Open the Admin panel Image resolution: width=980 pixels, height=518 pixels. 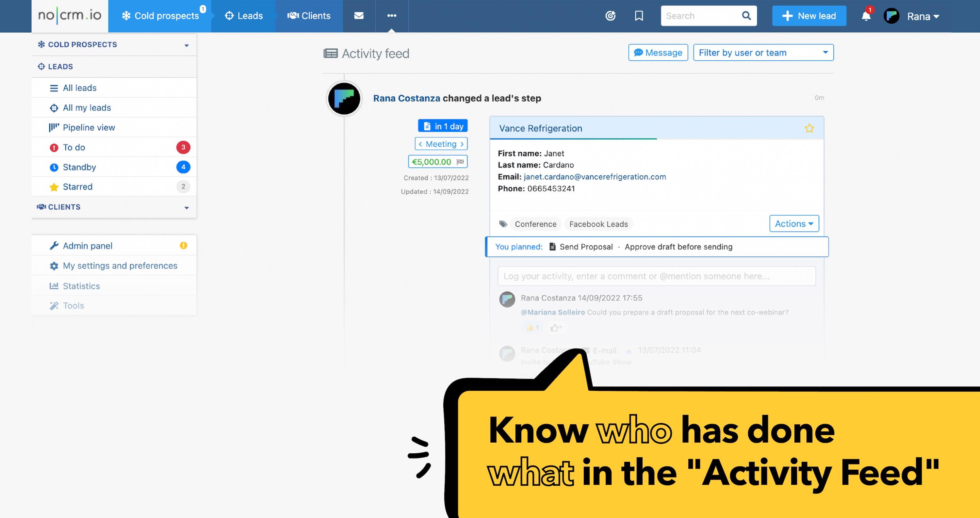[x=114, y=246]
